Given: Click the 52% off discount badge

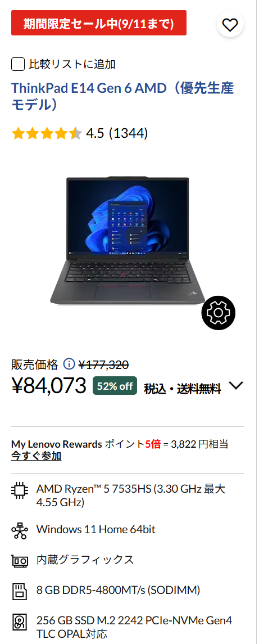Looking at the screenshot, I should (115, 386).
